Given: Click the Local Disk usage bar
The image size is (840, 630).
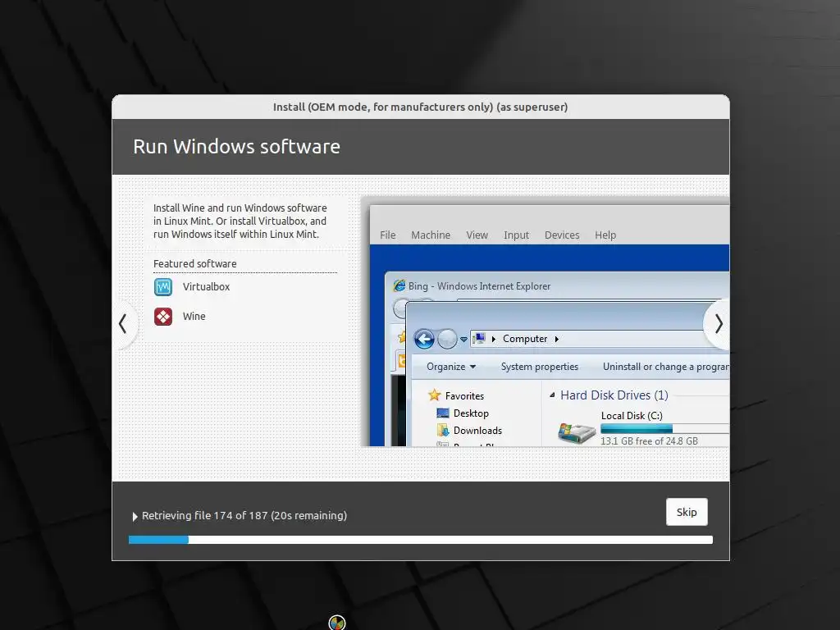Looking at the screenshot, I should (x=664, y=428).
